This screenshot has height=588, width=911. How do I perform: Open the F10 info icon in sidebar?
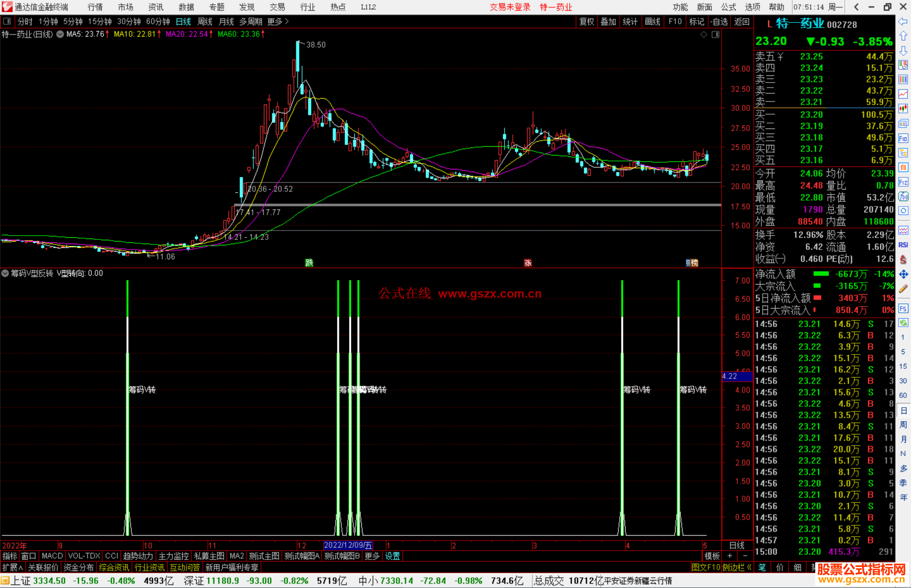click(903, 138)
